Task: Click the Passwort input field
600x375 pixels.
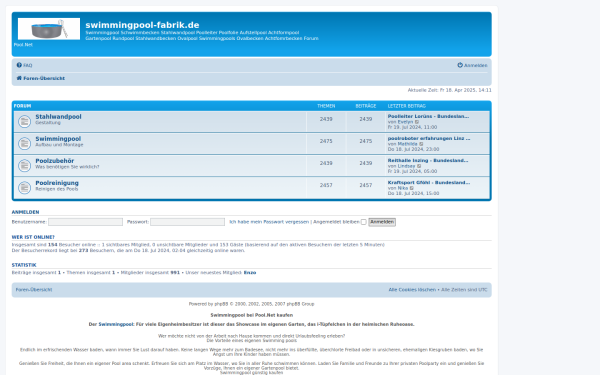Action: pos(188,222)
